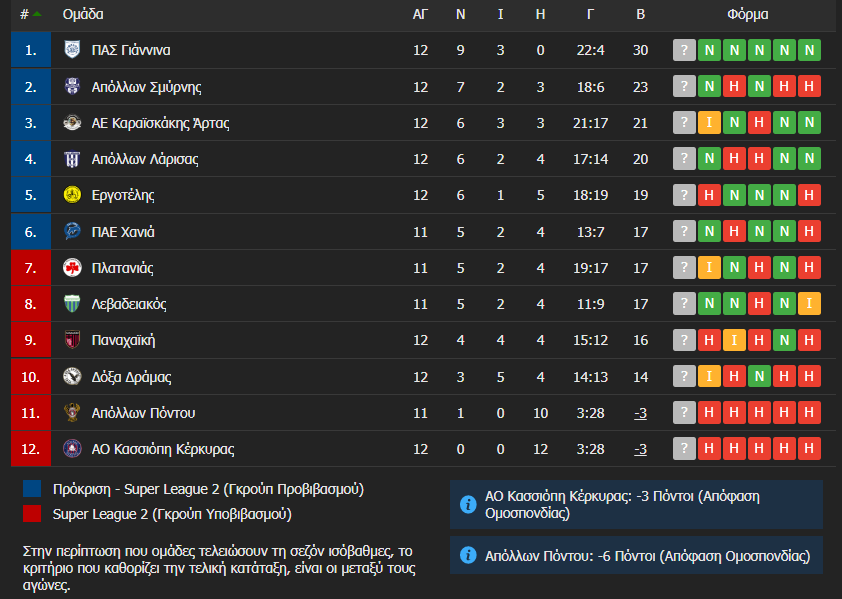Click the blue promotion group legend swatch
The height and width of the screenshot is (599, 842).
[x=33, y=489]
